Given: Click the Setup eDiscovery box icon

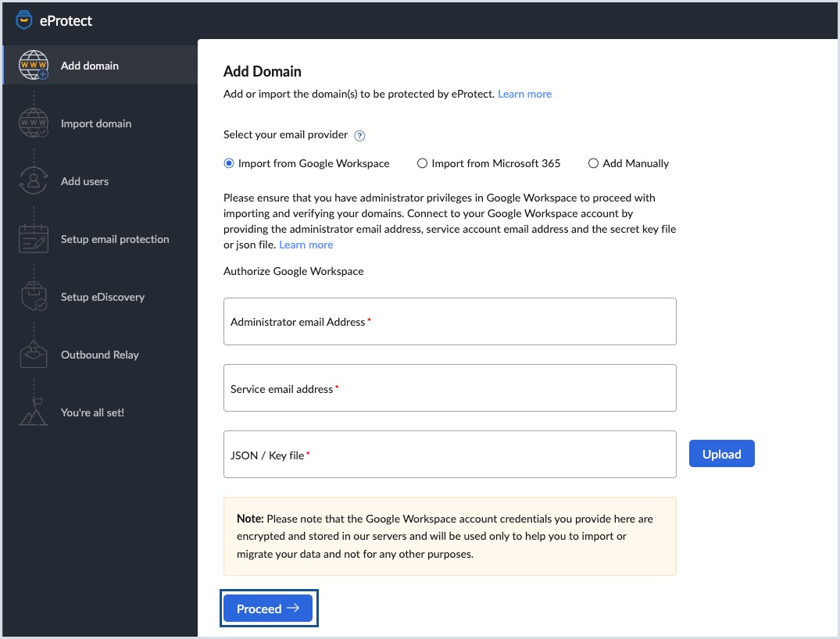Looking at the screenshot, I should tap(34, 296).
